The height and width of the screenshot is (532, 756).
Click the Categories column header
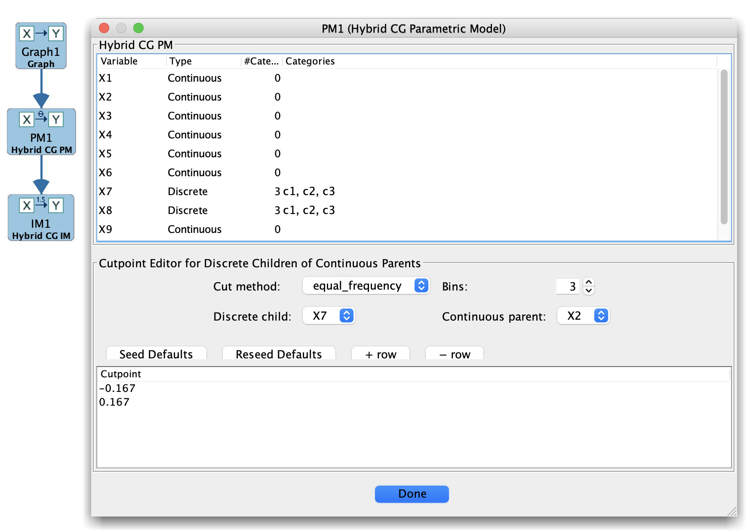coord(500,61)
